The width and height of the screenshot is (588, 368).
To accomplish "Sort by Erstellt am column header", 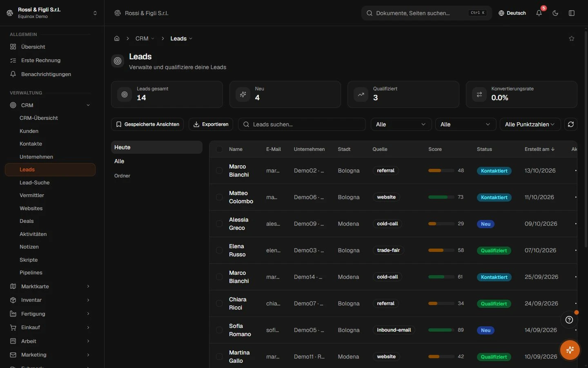I will click(539, 149).
